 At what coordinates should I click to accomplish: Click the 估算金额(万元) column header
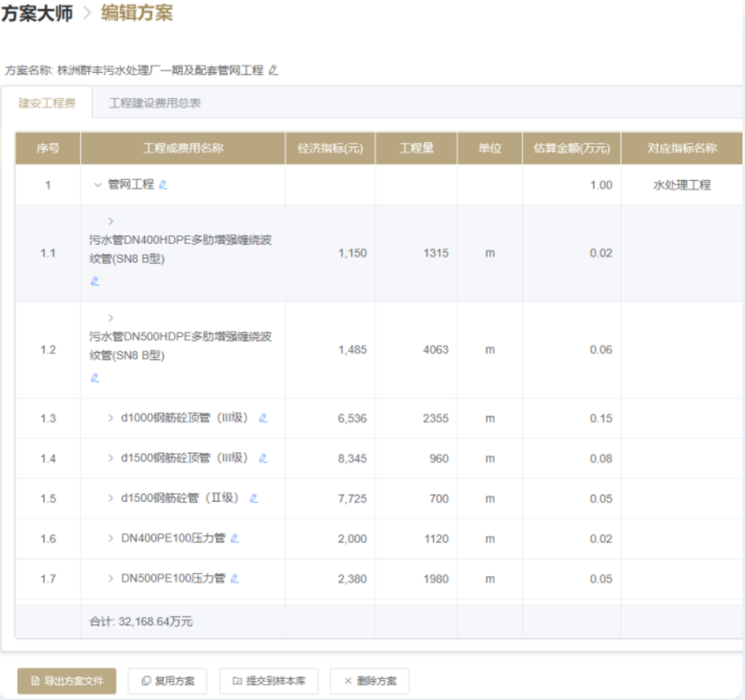coord(572,148)
